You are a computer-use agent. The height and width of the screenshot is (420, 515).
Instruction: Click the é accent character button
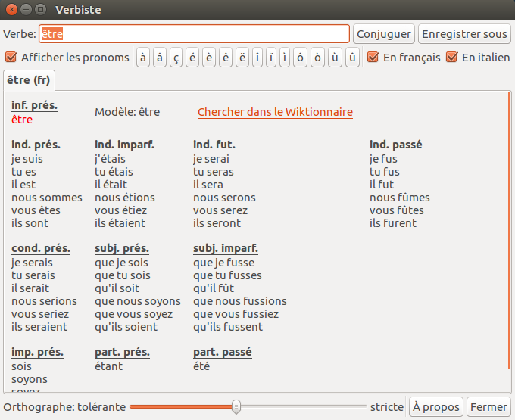pyautogui.click(x=192, y=58)
